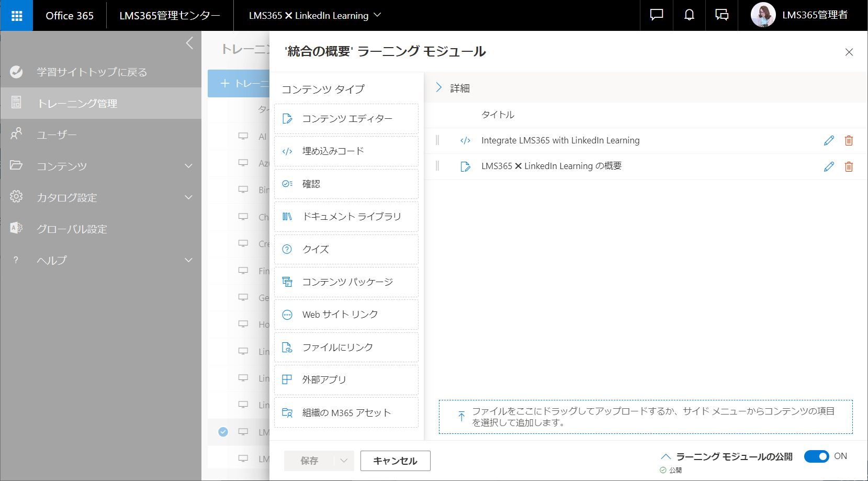868x481 pixels.
Task: Open the chat message icon in header
Action: pyautogui.click(x=656, y=15)
